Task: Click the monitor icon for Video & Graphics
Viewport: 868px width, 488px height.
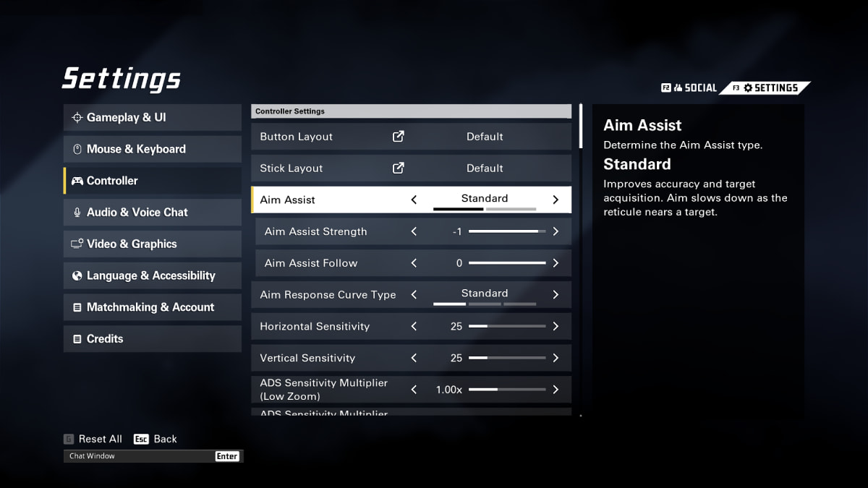Action: coord(77,244)
